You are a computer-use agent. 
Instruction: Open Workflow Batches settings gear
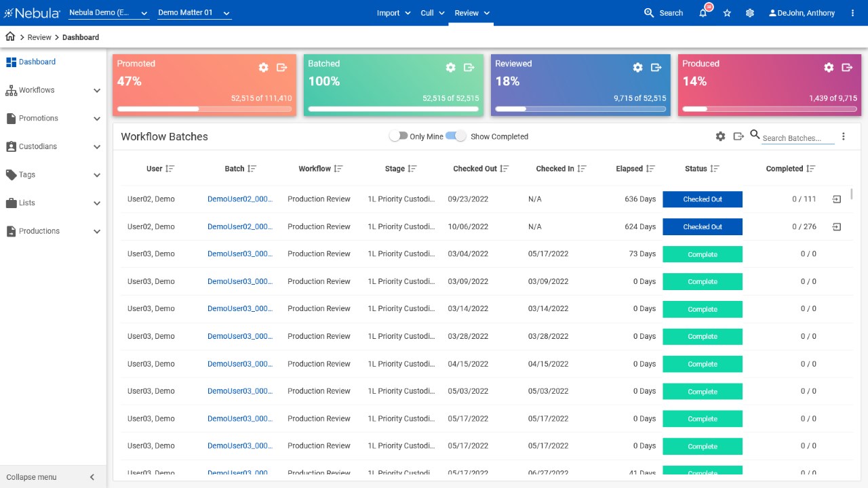(720, 136)
